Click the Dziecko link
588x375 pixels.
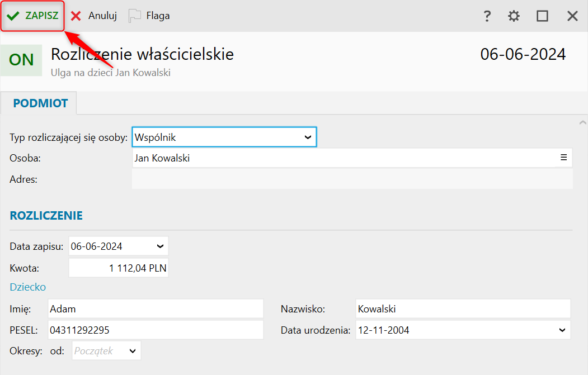pos(28,287)
